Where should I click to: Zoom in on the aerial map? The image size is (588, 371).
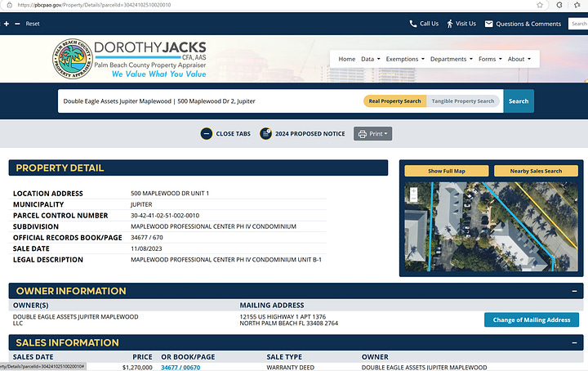click(x=413, y=191)
